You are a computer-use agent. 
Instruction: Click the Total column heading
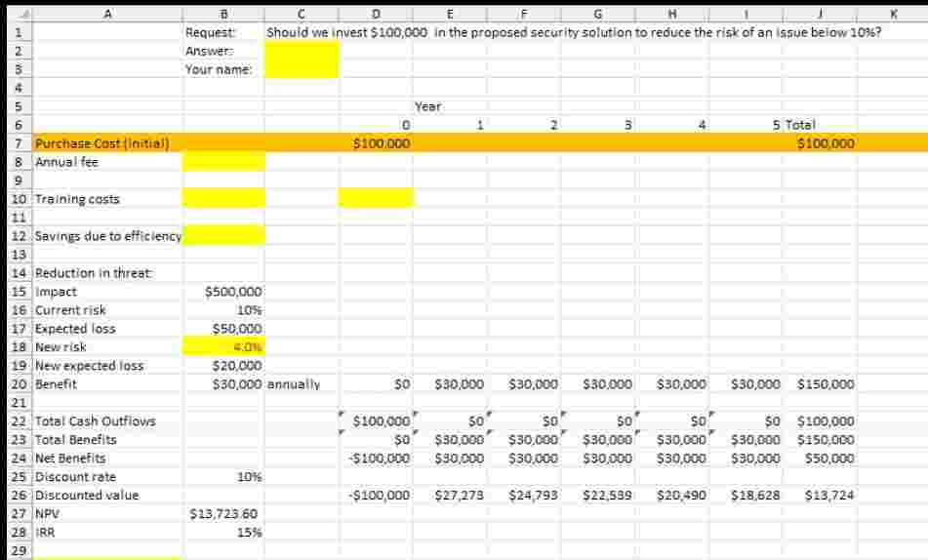click(x=800, y=125)
